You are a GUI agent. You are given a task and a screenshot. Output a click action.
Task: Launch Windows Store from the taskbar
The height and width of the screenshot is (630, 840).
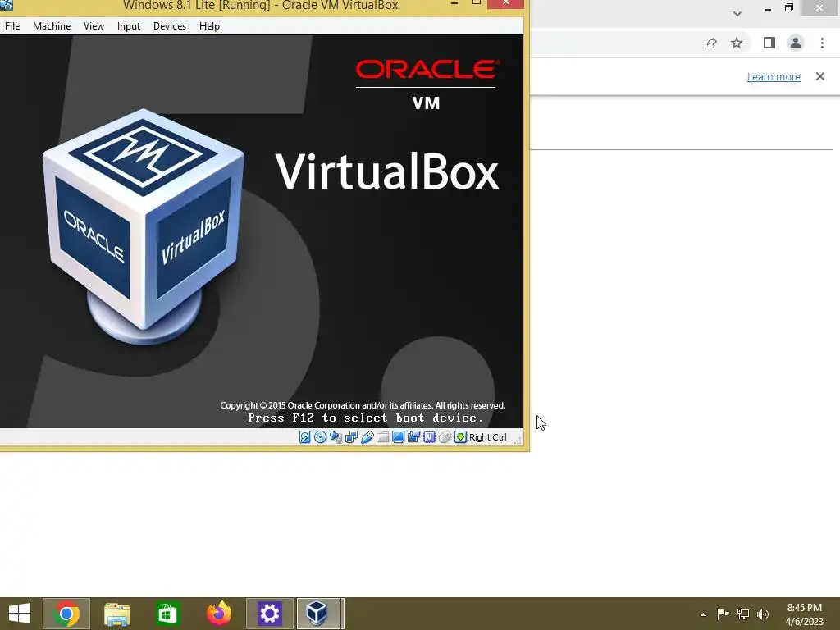click(167, 614)
